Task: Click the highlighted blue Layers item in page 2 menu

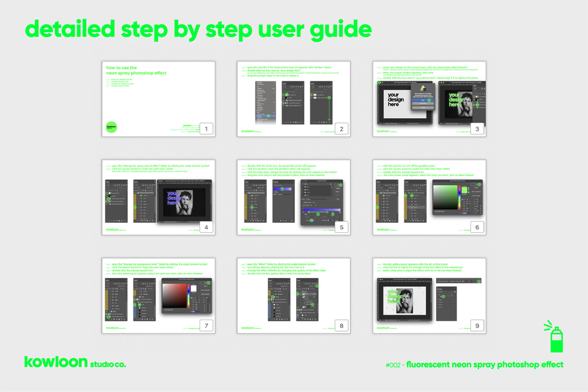Action: tap(265, 116)
